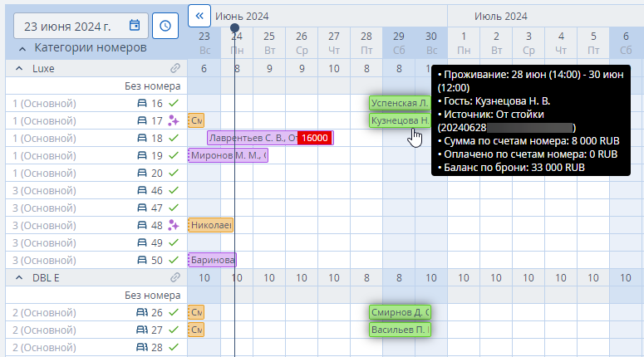Click the orange См block in room 17
This screenshot has width=644, height=357.
[196, 120]
